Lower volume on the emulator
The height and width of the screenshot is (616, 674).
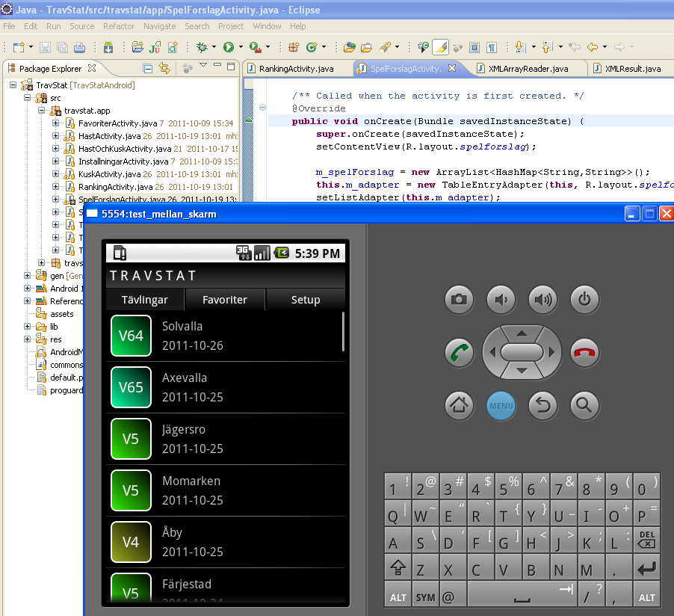(501, 299)
